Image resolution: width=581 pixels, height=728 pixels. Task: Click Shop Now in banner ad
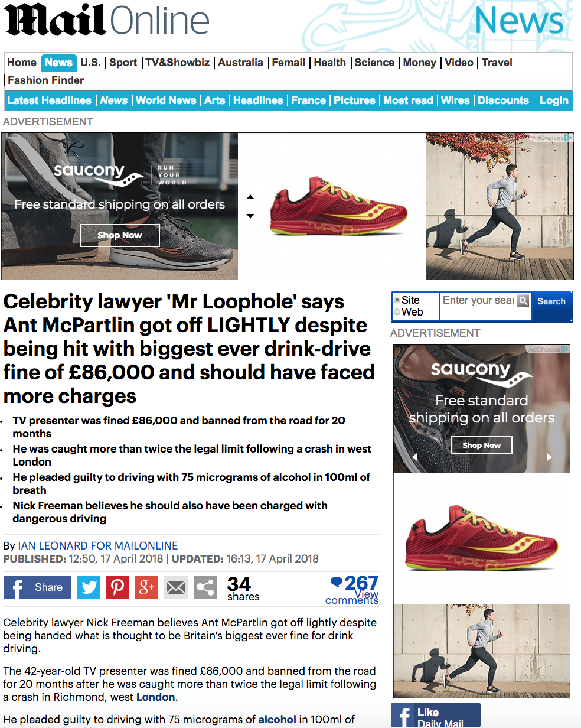point(120,235)
